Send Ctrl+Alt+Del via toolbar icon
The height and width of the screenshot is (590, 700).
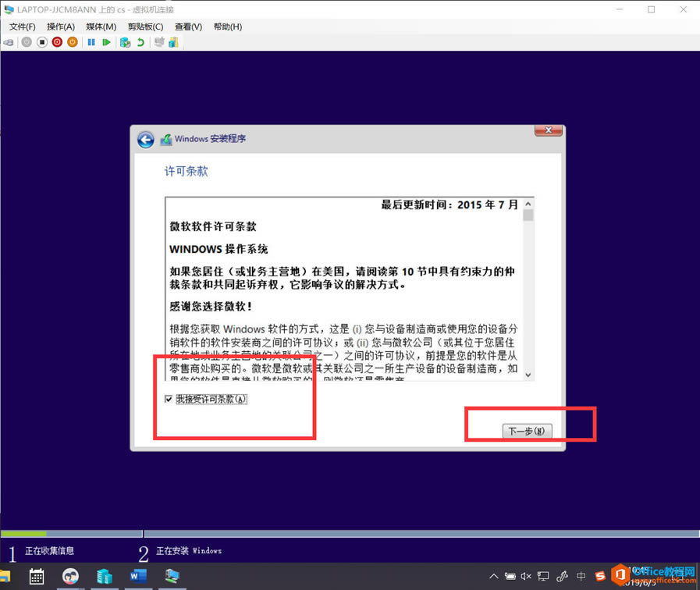(x=9, y=42)
